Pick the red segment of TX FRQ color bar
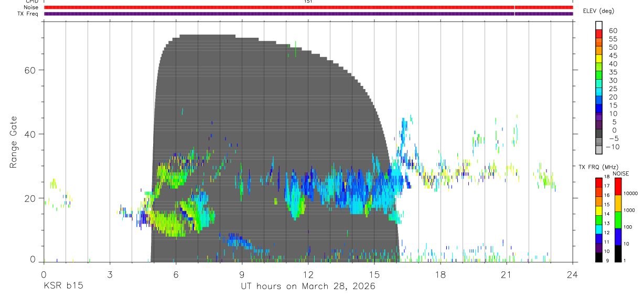 [x=598, y=182]
